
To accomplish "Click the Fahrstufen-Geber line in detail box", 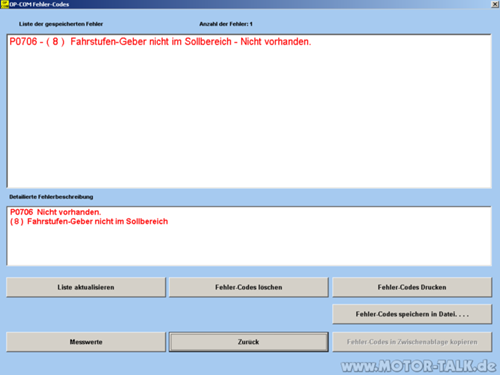I will point(89,222).
